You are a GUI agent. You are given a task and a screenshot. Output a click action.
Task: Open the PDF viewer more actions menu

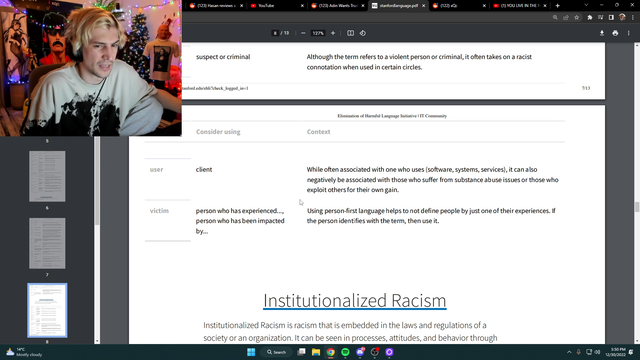629,33
